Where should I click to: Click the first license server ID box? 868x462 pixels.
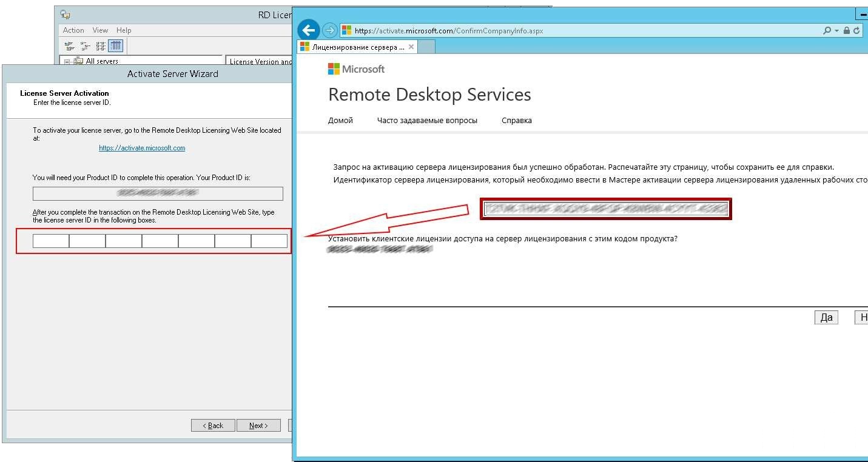coord(51,241)
